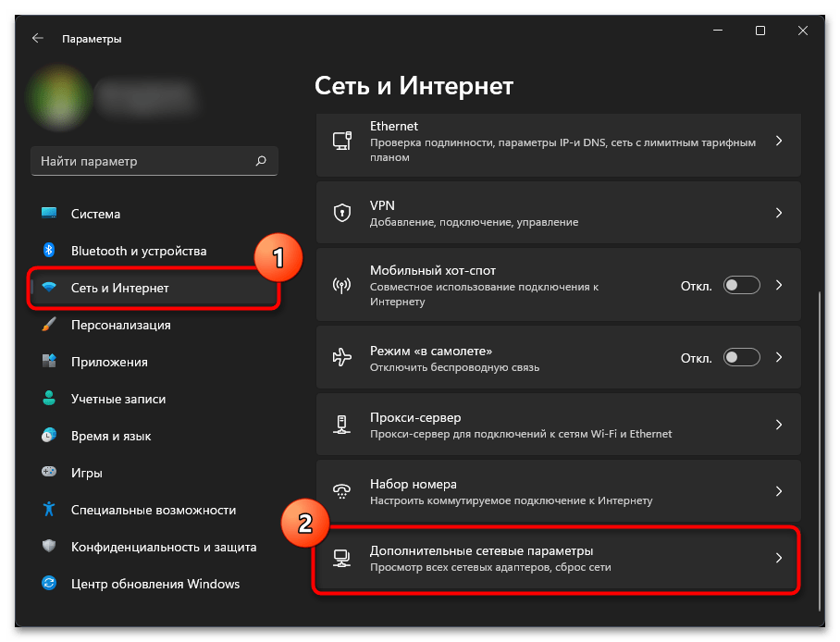Click the vertical scrollbar on the right

(x=819, y=451)
